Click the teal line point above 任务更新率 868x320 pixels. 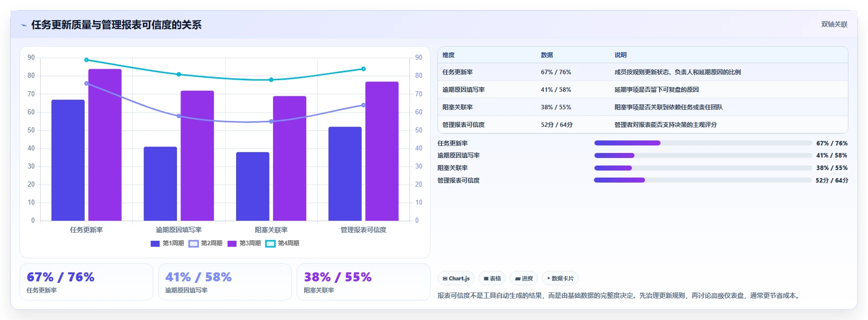click(x=87, y=60)
